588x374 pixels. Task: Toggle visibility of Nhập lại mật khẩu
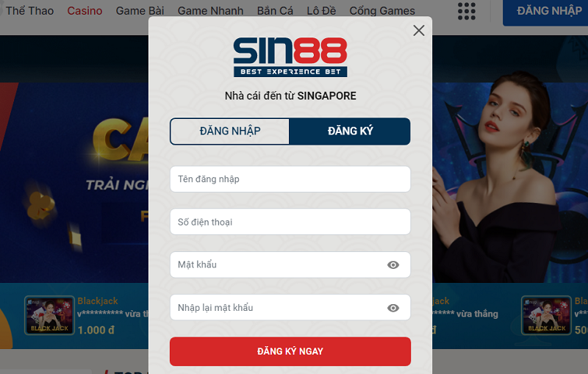pyautogui.click(x=393, y=308)
